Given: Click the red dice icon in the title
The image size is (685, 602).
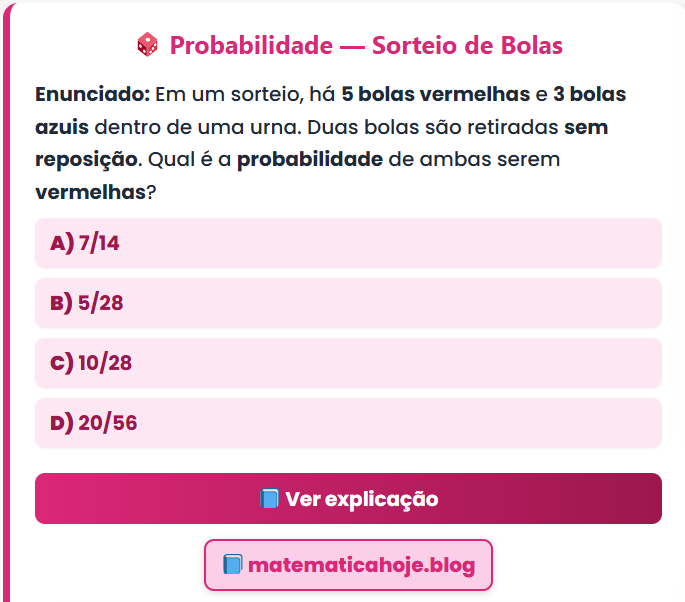Looking at the screenshot, I should [146, 45].
